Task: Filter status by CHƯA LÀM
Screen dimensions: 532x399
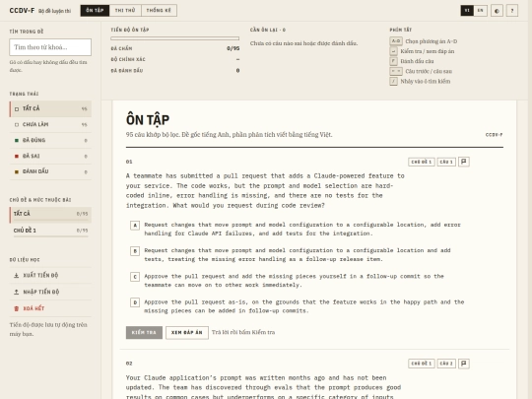Action: 50,124
